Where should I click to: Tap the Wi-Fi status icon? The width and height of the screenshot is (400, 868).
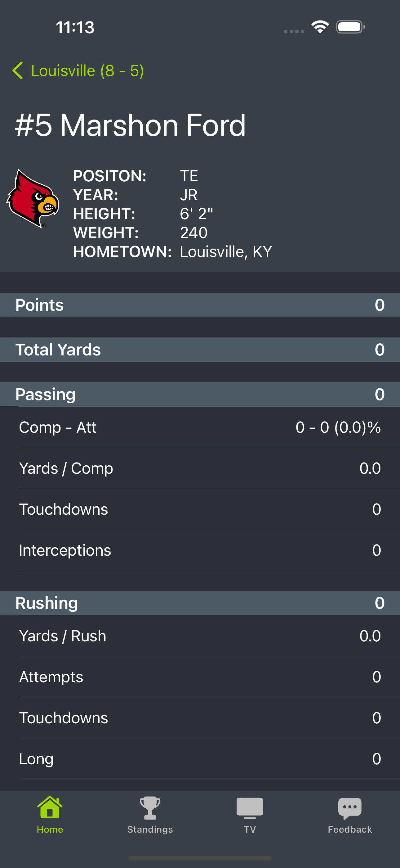pyautogui.click(x=320, y=27)
